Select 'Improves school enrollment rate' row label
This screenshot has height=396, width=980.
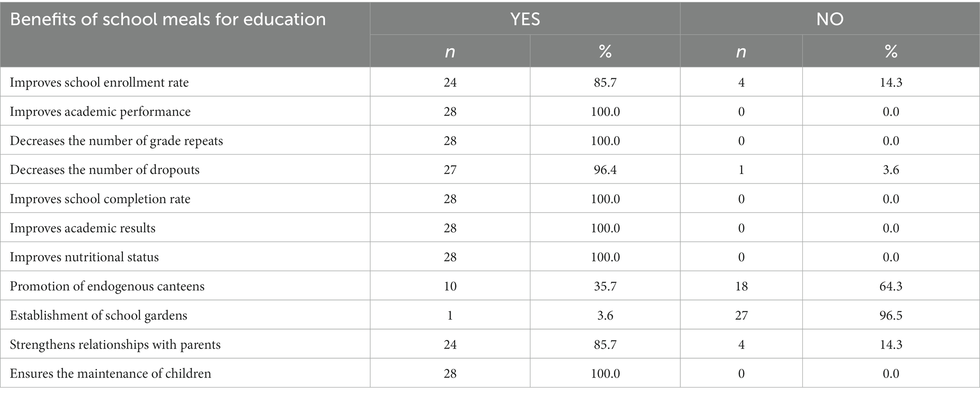click(x=99, y=83)
